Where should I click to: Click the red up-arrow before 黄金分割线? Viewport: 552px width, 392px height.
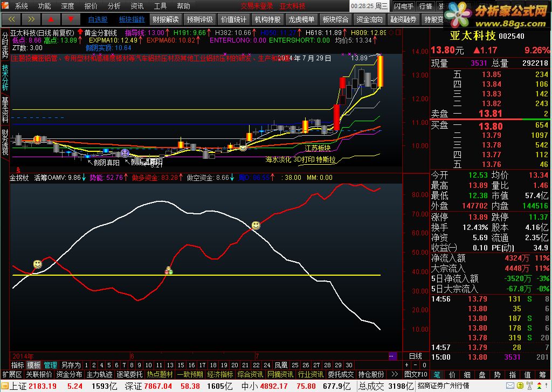pos(80,33)
